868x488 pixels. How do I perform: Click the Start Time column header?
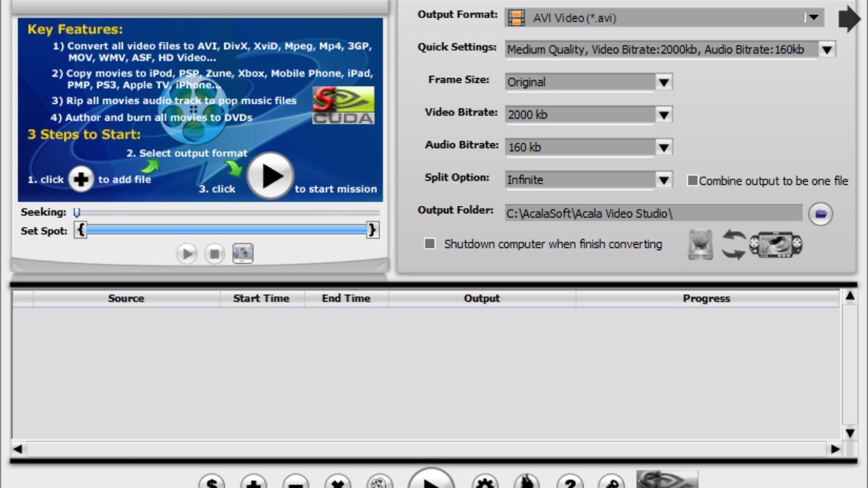[x=261, y=299]
